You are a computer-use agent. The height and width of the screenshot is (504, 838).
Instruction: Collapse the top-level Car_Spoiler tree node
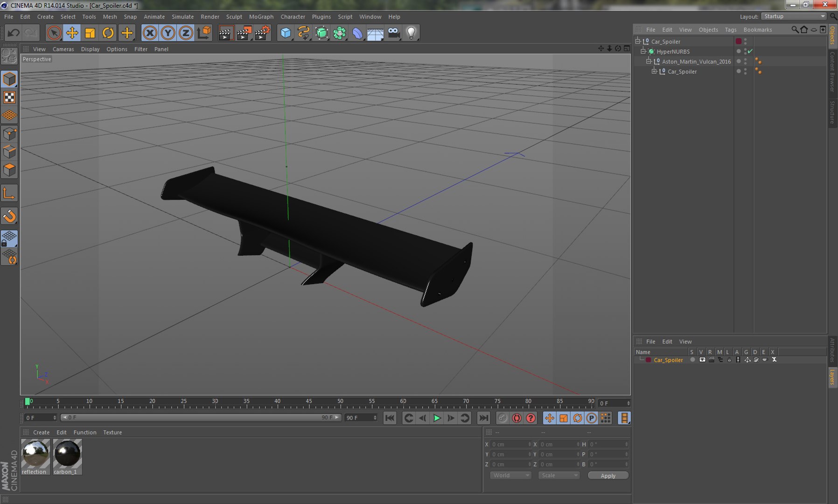(x=638, y=41)
